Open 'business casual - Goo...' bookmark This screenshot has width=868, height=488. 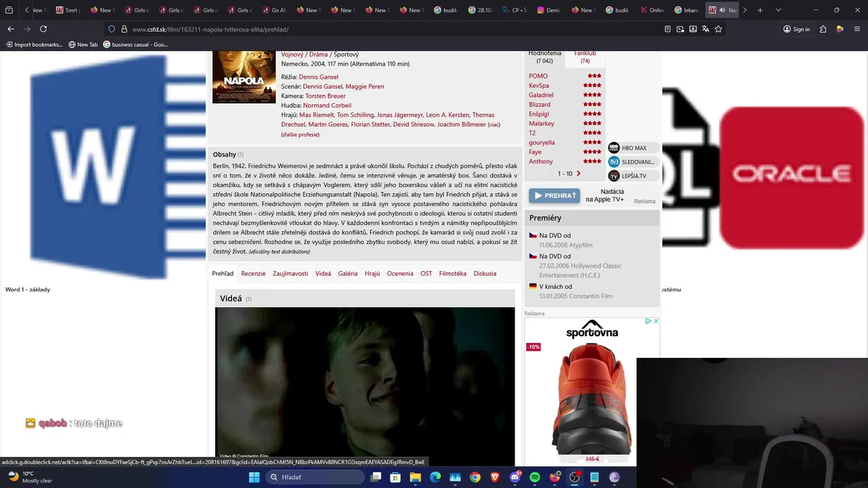(135, 45)
